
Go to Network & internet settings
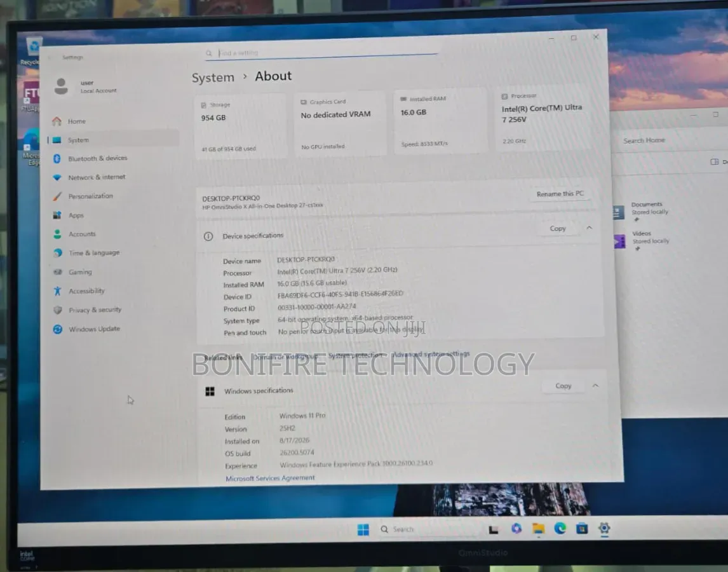97,177
